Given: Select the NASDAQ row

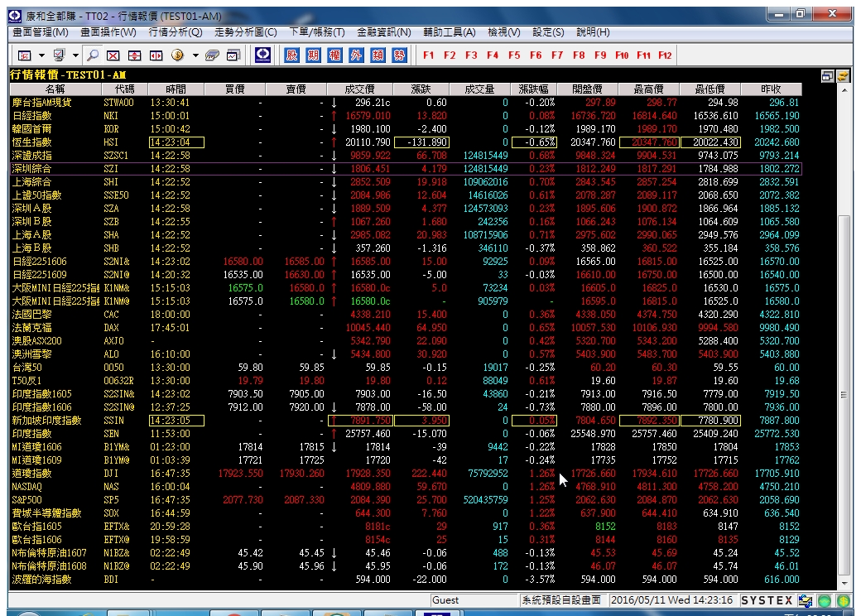Looking at the screenshot, I should coord(405,487).
